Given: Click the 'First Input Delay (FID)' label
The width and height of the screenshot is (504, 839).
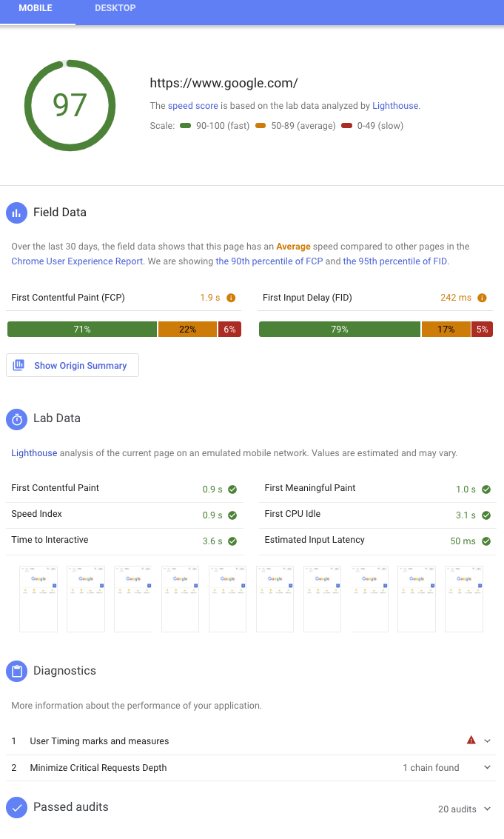Looking at the screenshot, I should 307,298.
